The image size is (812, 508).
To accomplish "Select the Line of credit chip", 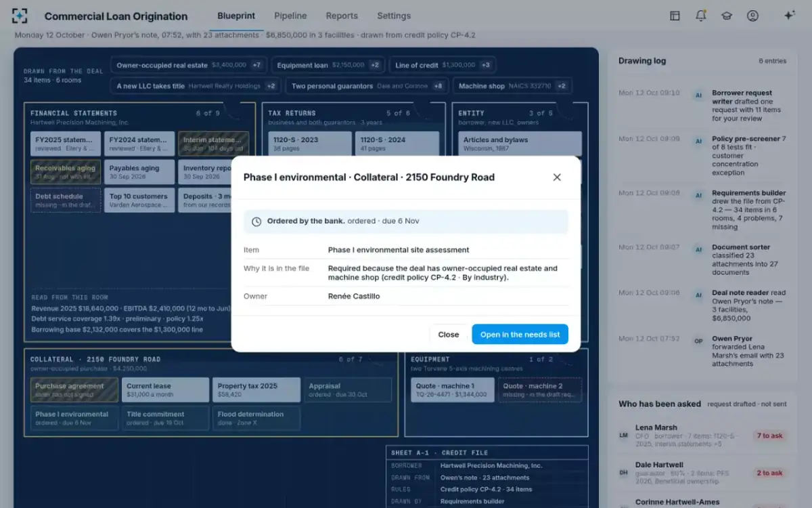I will coord(443,65).
